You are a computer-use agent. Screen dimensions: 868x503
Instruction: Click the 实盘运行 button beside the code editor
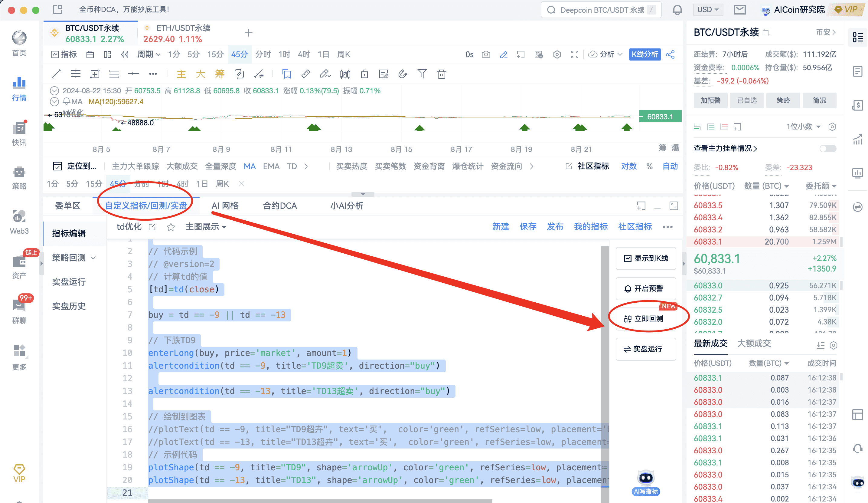click(x=646, y=349)
